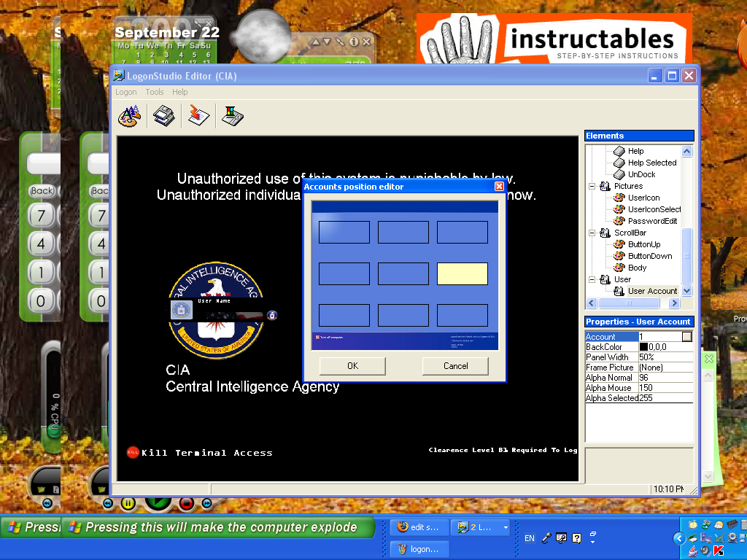Click Elements tree scroll left arrow

pyautogui.click(x=592, y=303)
